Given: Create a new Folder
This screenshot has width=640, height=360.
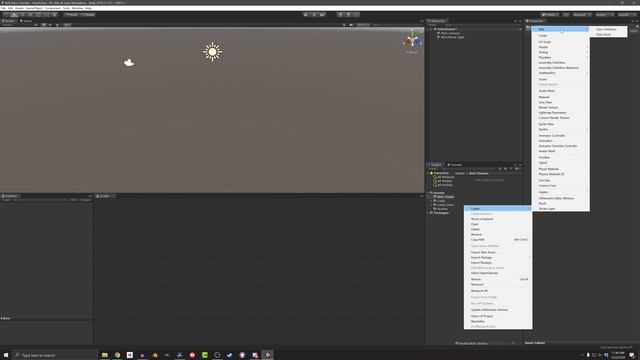Looking at the screenshot, I should [x=560, y=36].
